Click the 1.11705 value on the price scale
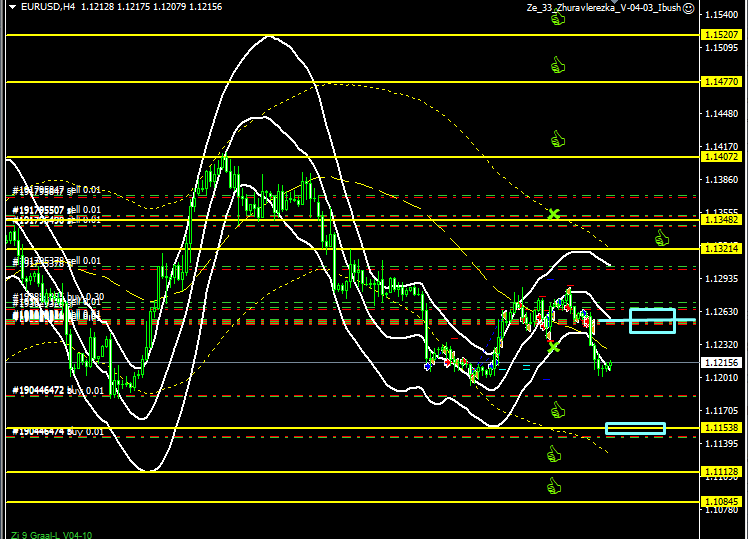This screenshot has width=748, height=539. 722,411
